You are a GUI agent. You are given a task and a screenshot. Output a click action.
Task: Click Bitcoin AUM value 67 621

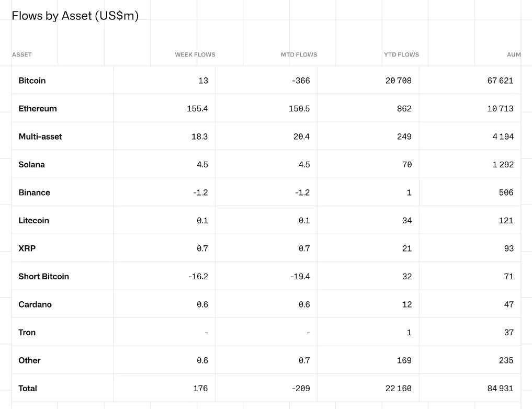[x=500, y=81]
